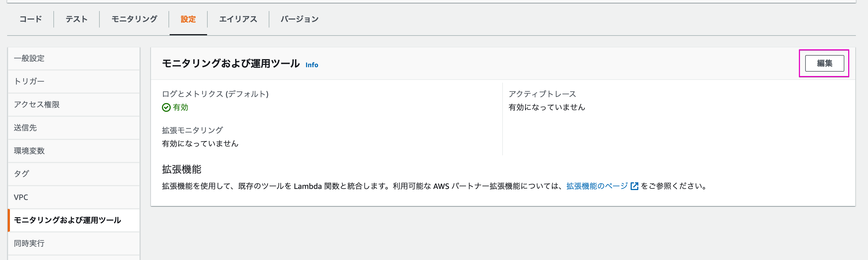Open the エイリアス tab
This screenshot has height=260, width=868.
pos(238,19)
